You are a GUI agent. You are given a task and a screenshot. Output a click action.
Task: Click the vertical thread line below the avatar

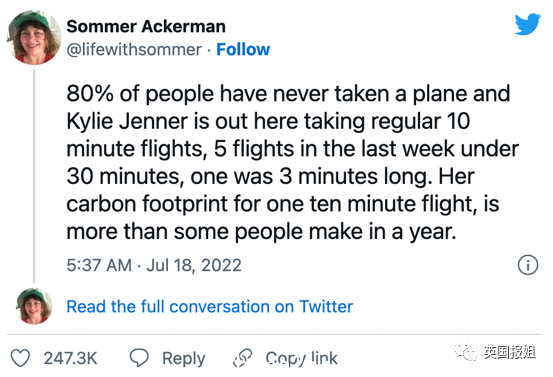tap(34, 176)
